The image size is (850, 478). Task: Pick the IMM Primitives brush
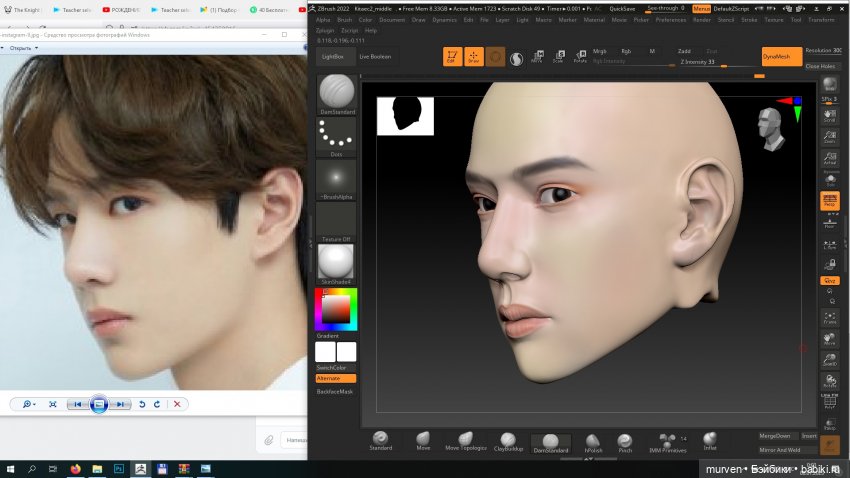(x=668, y=442)
